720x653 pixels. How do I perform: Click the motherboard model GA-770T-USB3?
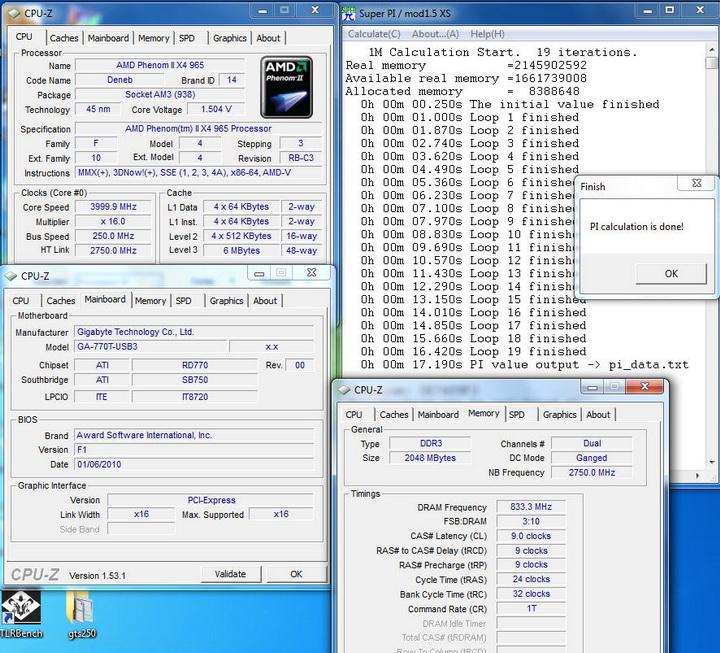point(150,347)
